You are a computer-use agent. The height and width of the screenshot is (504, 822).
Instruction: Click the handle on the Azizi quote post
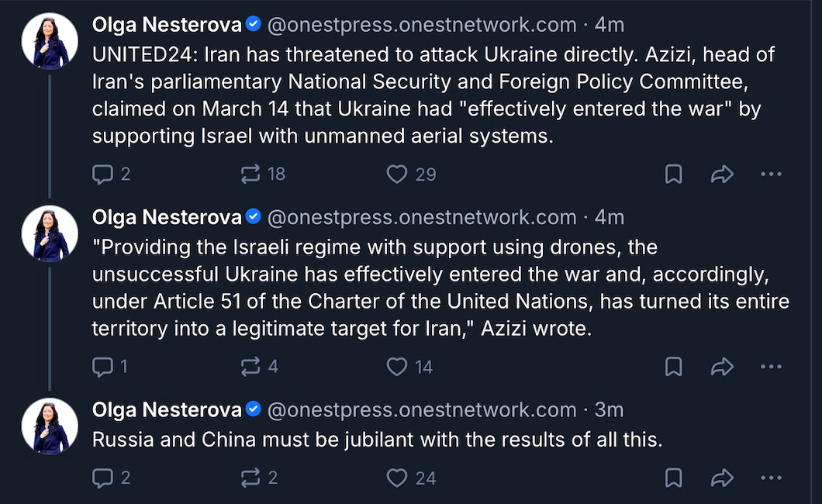(422, 218)
